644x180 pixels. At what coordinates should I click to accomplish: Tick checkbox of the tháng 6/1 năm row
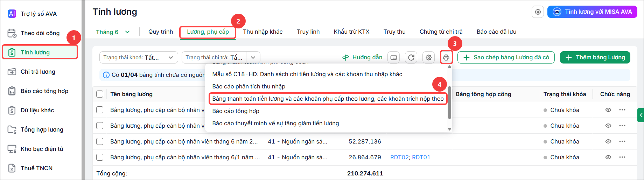[100, 157]
